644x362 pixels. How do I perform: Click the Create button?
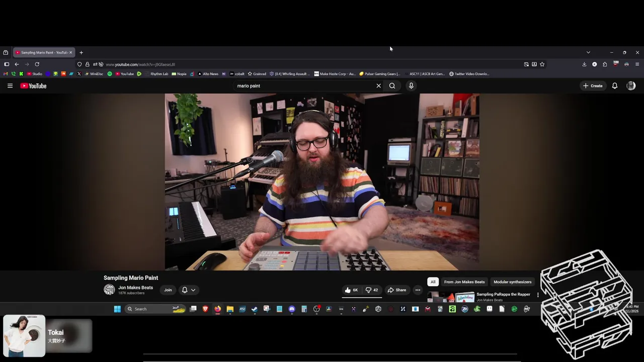(x=593, y=86)
